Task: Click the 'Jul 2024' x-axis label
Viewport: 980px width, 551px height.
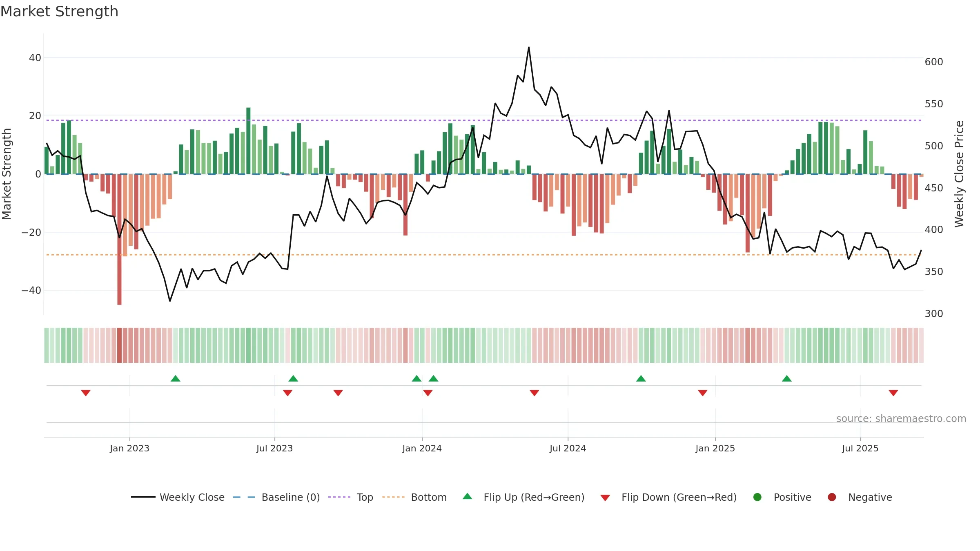Action: point(568,448)
